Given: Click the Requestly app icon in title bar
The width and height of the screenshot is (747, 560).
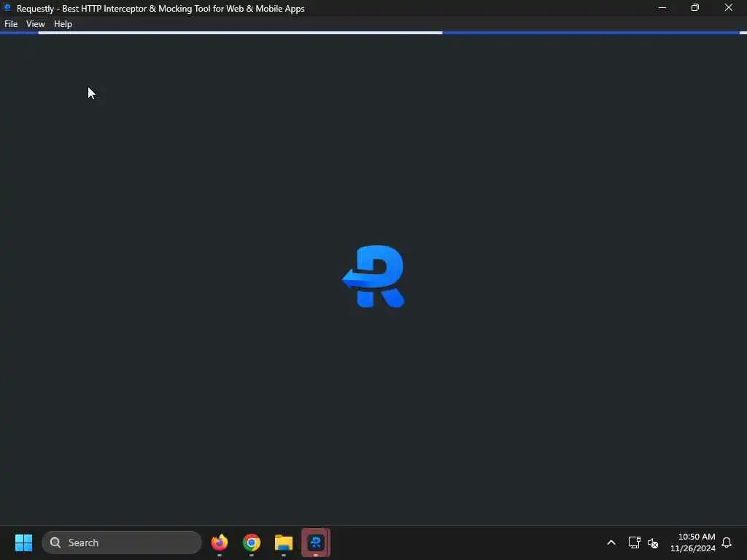Looking at the screenshot, I should coord(7,7).
